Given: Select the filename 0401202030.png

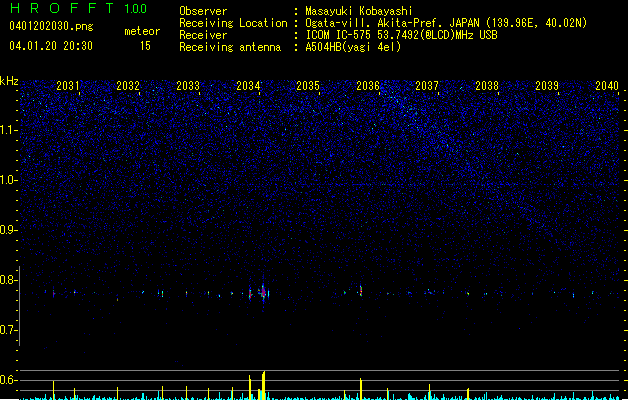Looking at the screenshot, I should (x=51, y=26).
